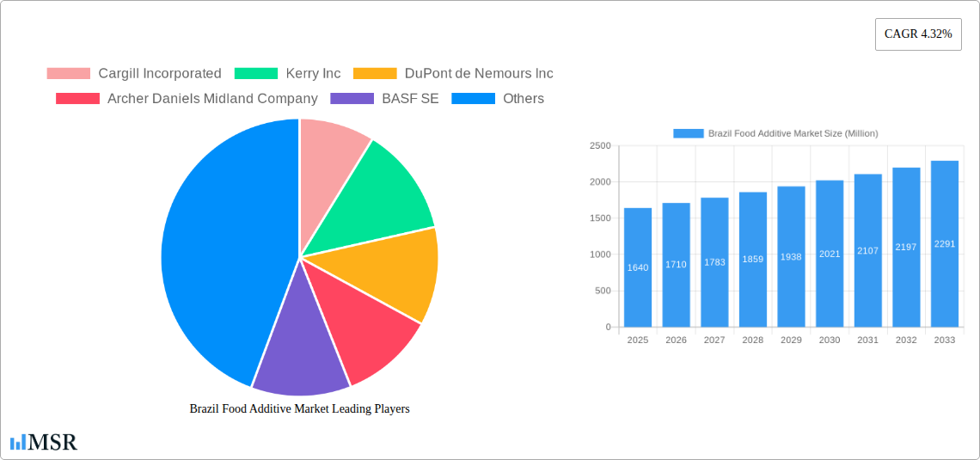This screenshot has width=980, height=460.
Task: Toggle the Brazil Food Additive Market Size legend swatch
Action: pos(688,133)
